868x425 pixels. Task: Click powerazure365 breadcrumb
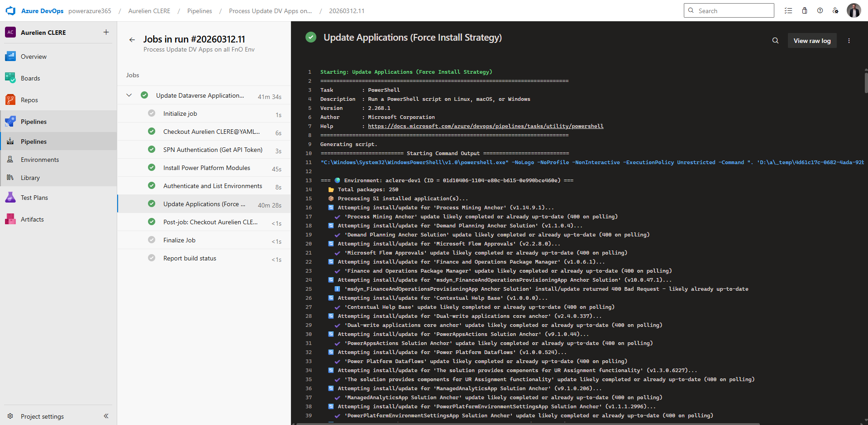point(90,11)
